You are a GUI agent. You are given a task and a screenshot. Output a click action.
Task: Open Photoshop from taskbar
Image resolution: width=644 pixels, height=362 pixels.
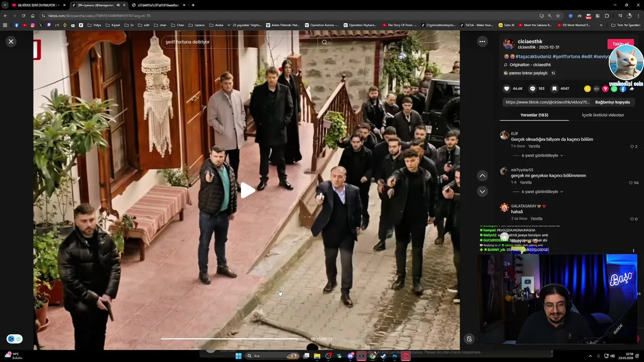[394, 356]
